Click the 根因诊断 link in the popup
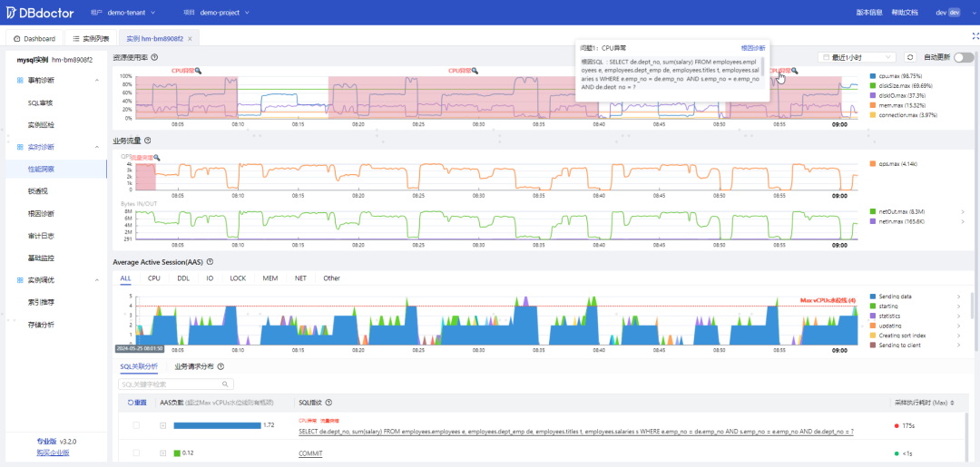The width and height of the screenshot is (980, 467). (752, 47)
